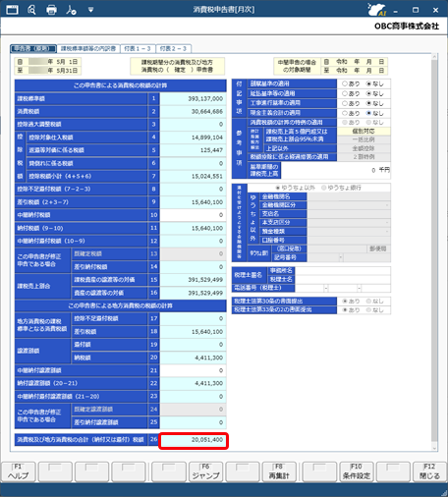Image resolution: width=448 pixels, height=497 pixels.
Task: Click the value 391,529,499 in row 15
Action: 205,280
